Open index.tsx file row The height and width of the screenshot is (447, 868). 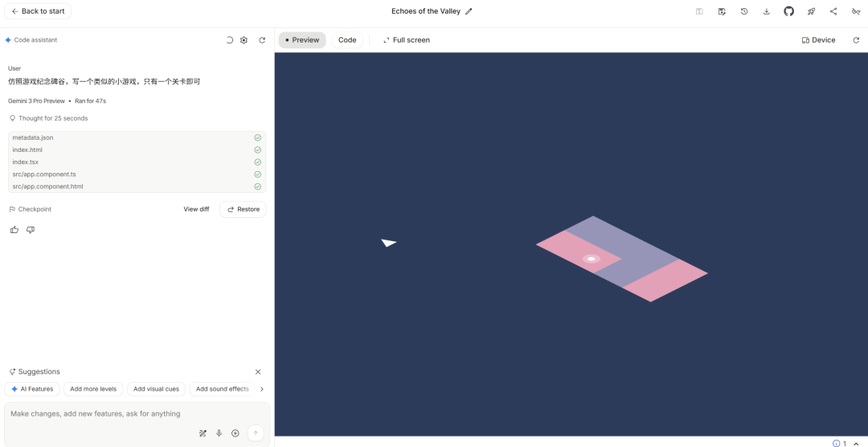pyautogui.click(x=137, y=162)
